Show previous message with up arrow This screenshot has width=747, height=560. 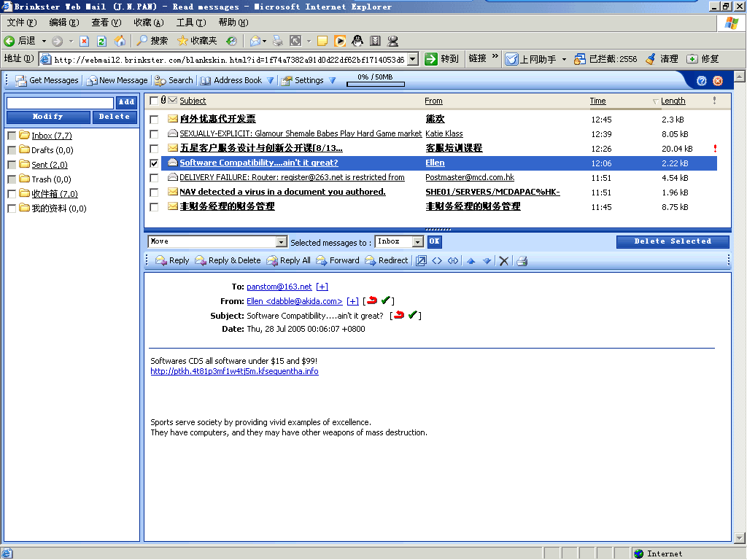coord(471,260)
